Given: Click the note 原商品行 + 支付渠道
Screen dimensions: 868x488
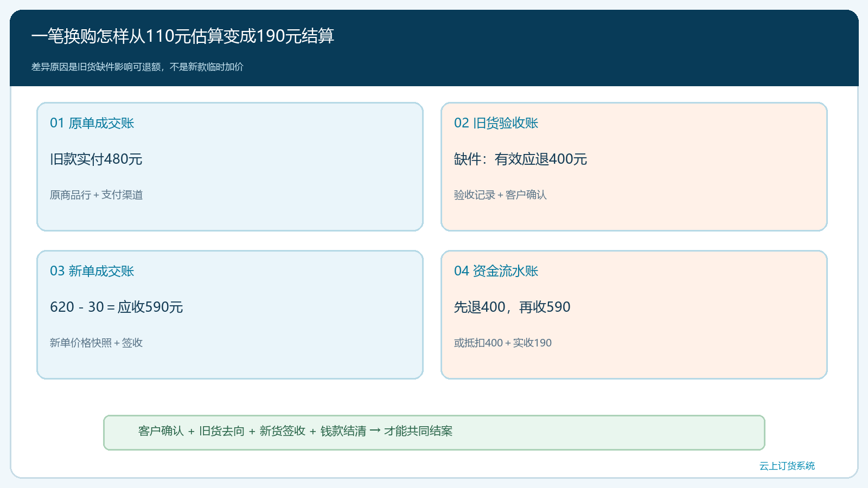Looking at the screenshot, I should point(96,195).
